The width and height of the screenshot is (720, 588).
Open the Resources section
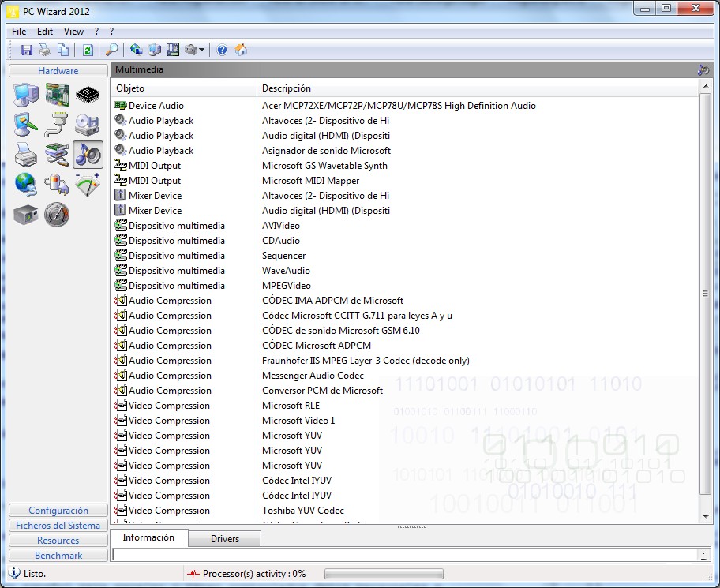[58, 541]
